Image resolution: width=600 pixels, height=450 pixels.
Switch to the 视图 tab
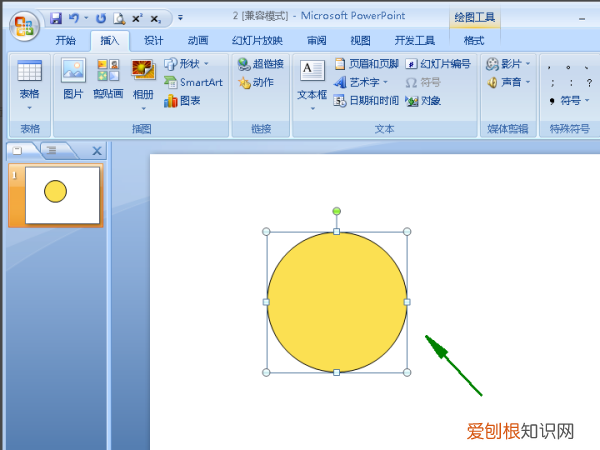point(360,40)
